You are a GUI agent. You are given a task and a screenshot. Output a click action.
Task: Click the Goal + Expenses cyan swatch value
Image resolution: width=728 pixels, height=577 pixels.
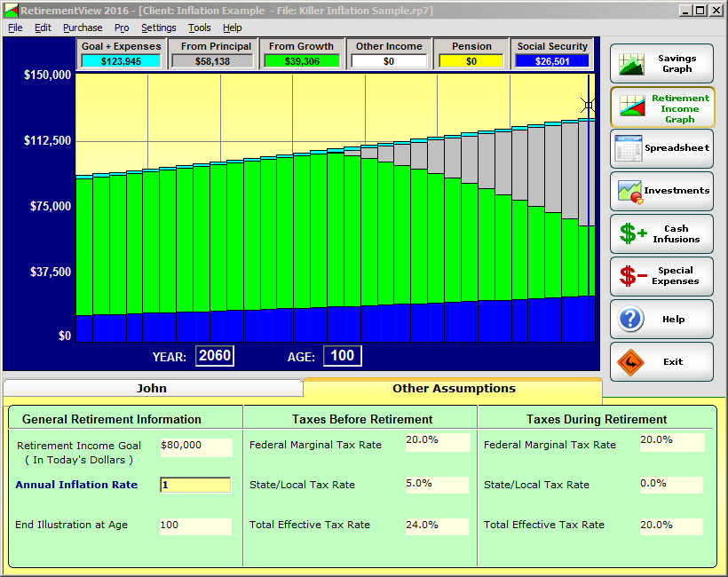(x=121, y=61)
